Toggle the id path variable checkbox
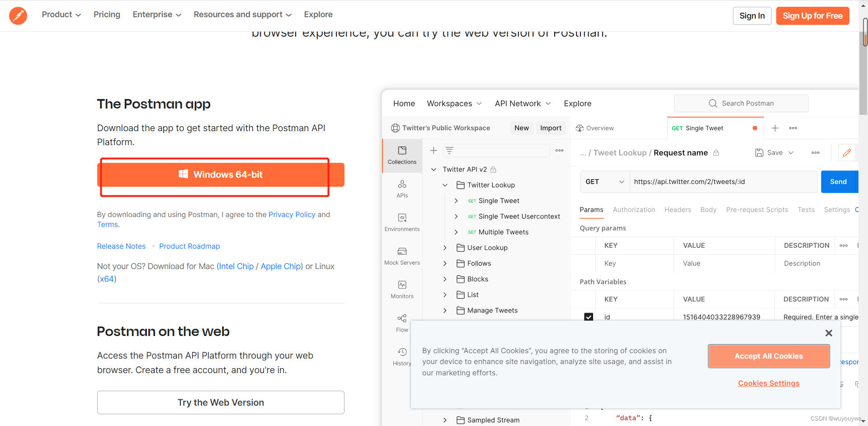The image size is (868, 426). [589, 317]
